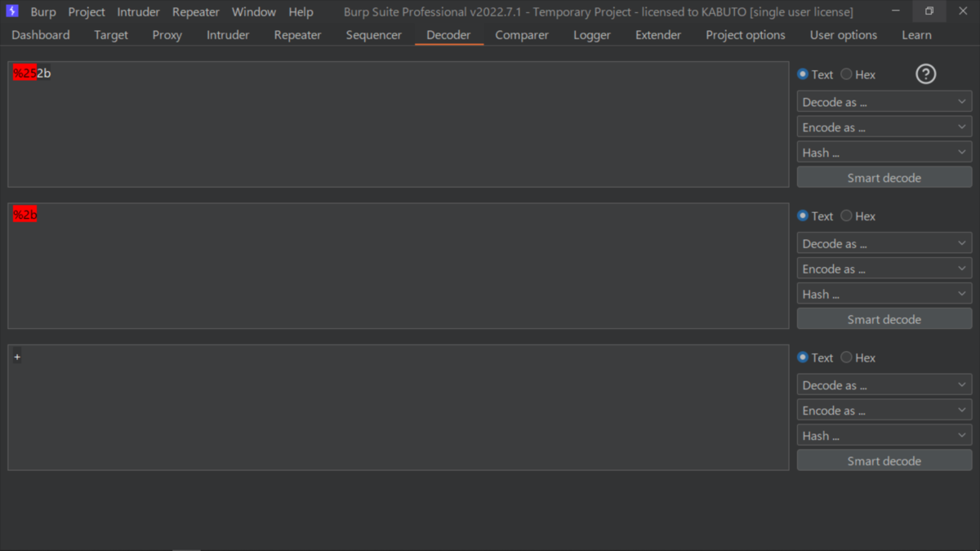The width and height of the screenshot is (980, 551).
Task: Click the Burp Suite lightning logo icon
Action: click(12, 11)
